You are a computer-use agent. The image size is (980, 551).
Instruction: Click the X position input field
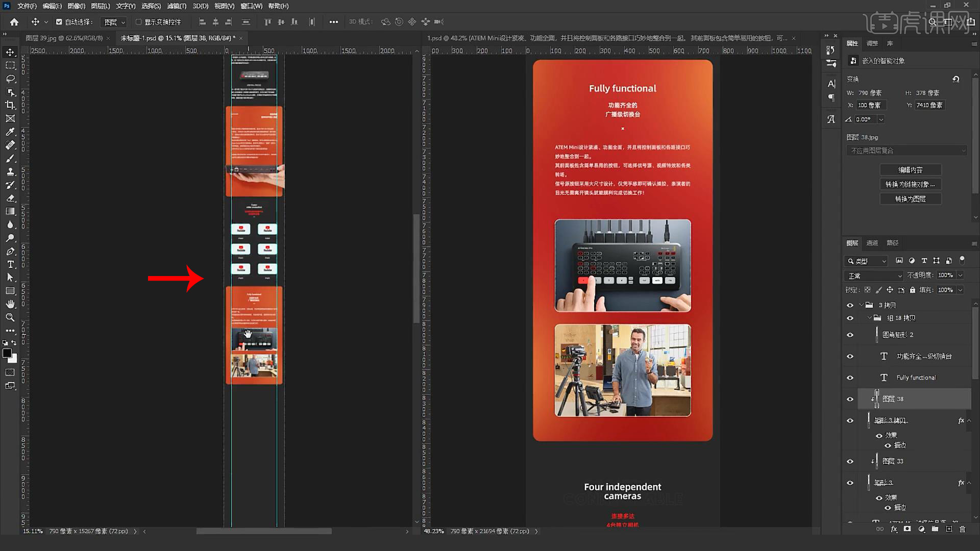coord(871,105)
